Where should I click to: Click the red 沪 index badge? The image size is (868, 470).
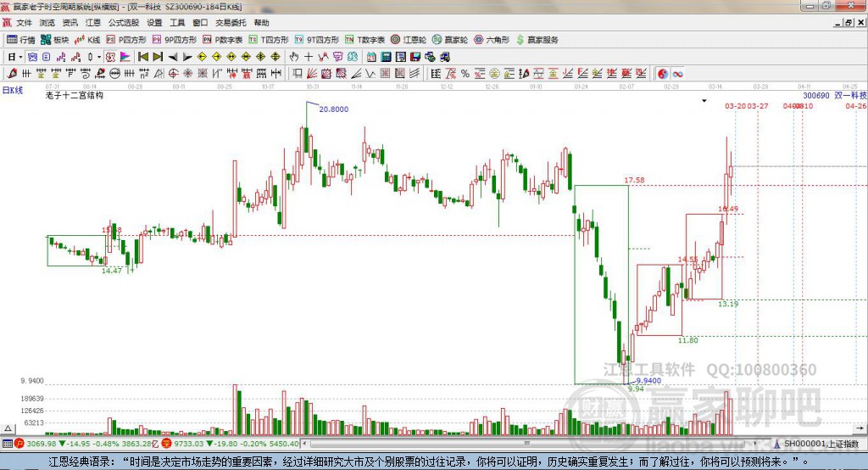19,444
